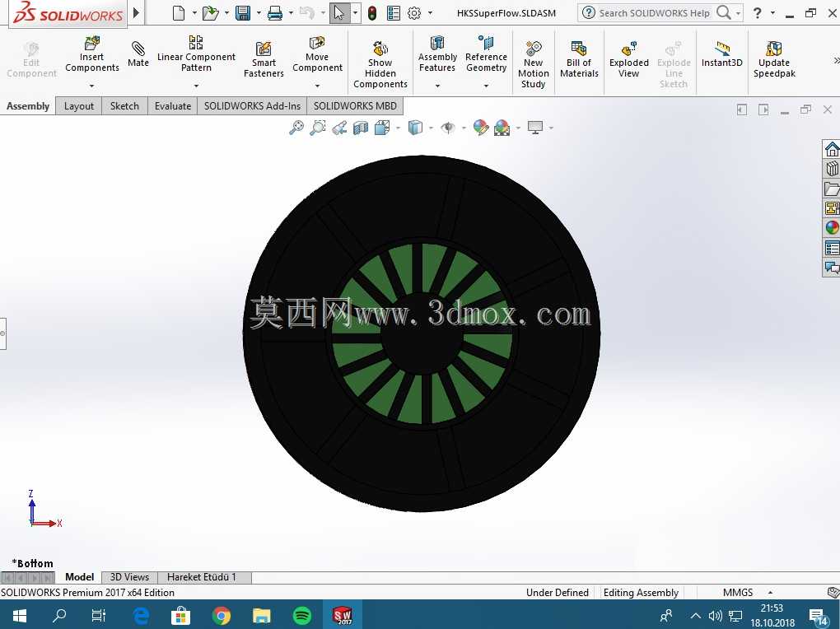
Task: Open the Display Style icon
Action: coord(415,128)
